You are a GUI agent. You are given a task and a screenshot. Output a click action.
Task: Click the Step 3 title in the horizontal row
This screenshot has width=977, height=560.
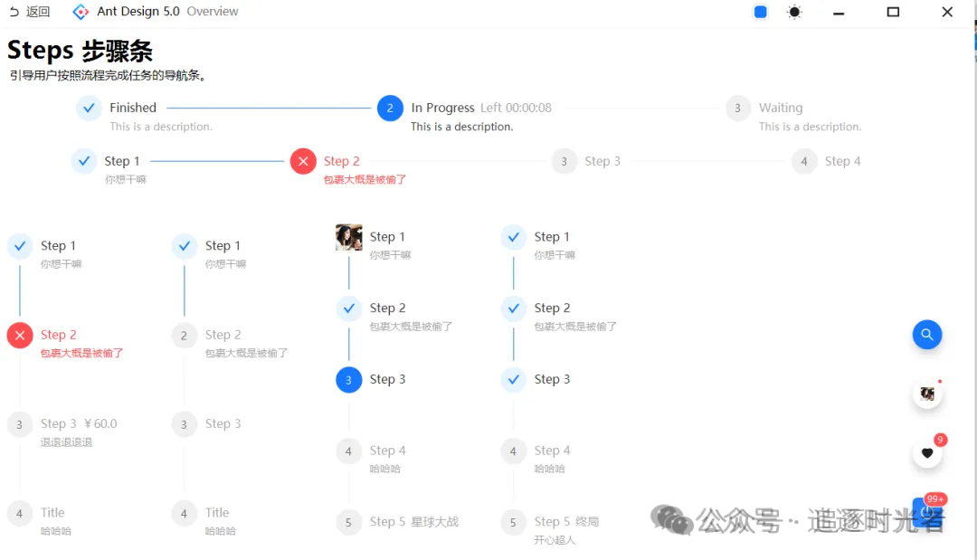tap(602, 161)
